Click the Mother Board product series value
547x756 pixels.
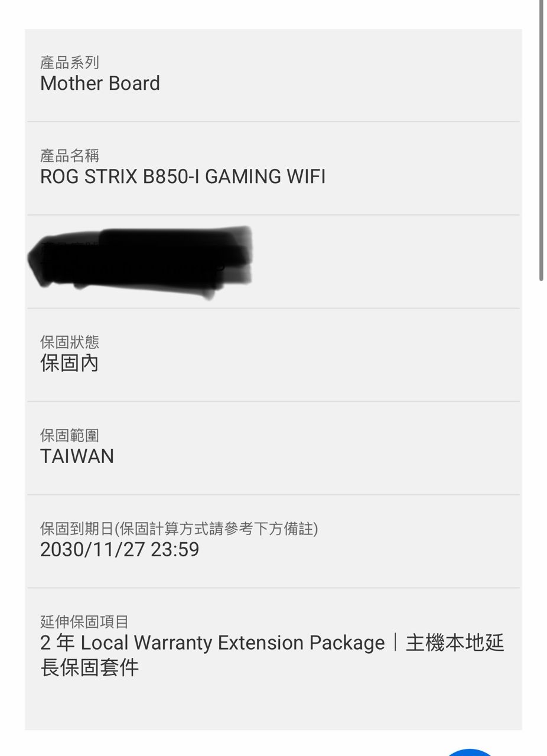tap(100, 83)
